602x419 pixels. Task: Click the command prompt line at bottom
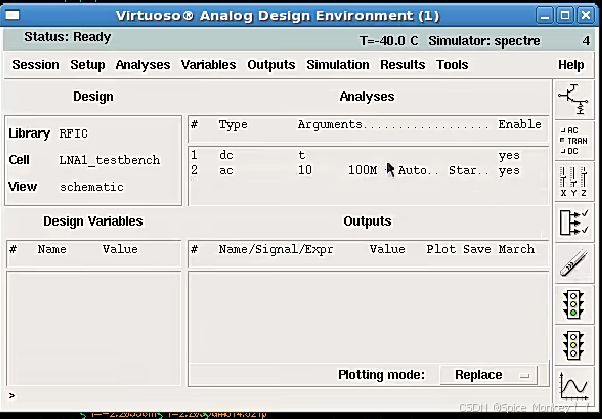(276, 396)
